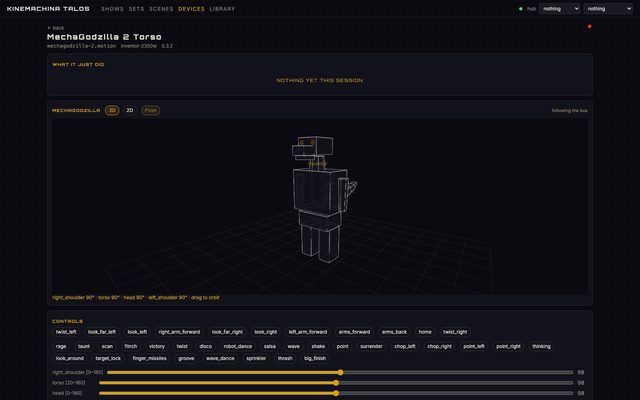This screenshot has width=640, height=400.
Task: Play the wave animation chip
Action: coord(293,346)
